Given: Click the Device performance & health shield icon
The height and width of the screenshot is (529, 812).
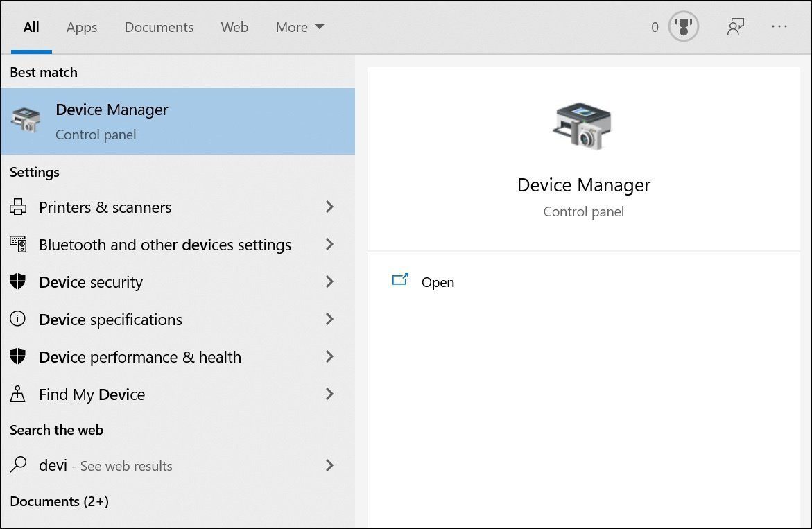Looking at the screenshot, I should pos(17,356).
